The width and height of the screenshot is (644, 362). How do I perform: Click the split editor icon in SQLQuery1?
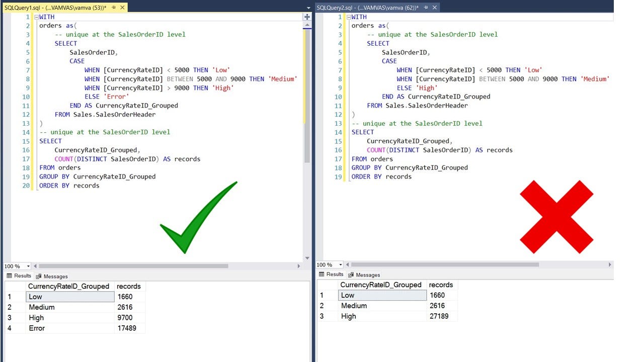pos(307,17)
